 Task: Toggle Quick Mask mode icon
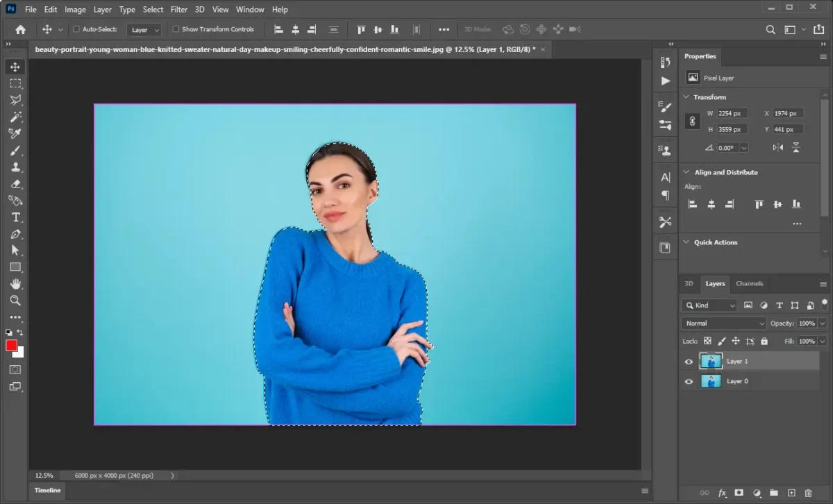(15, 369)
